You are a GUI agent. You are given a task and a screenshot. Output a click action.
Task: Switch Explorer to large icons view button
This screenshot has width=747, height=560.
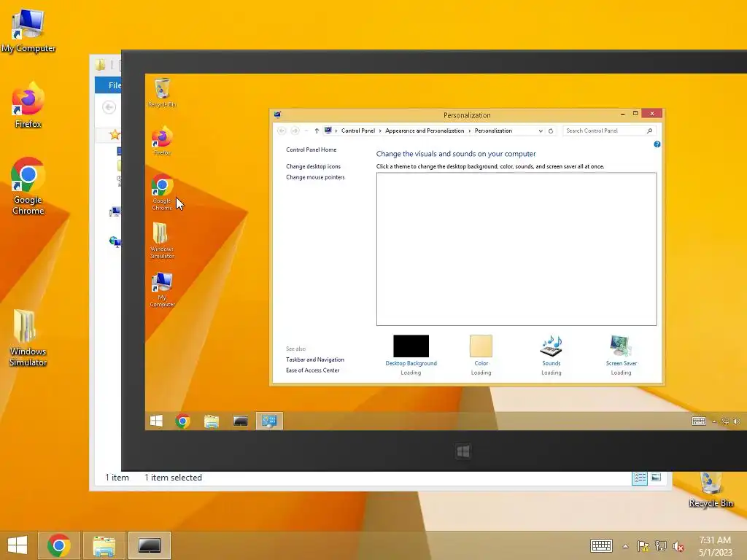pos(656,478)
